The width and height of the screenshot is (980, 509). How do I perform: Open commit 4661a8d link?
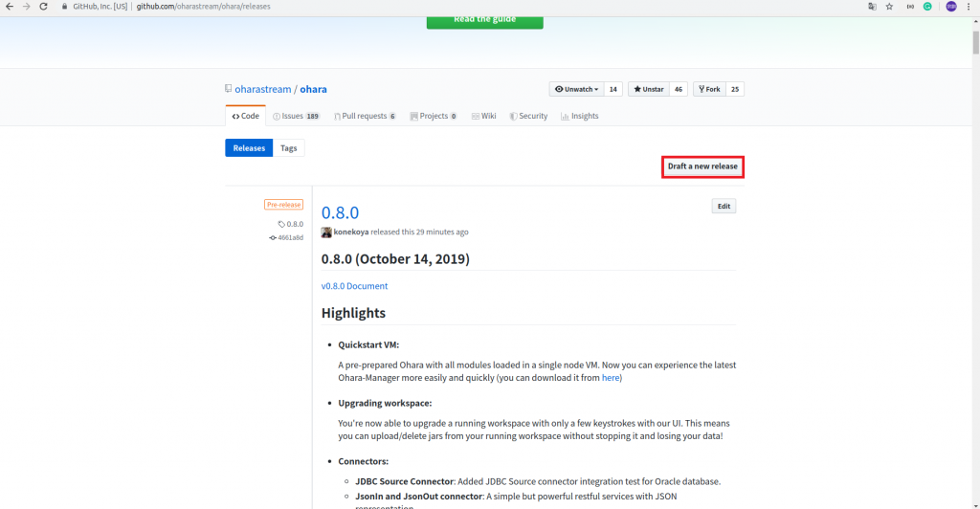(x=291, y=238)
